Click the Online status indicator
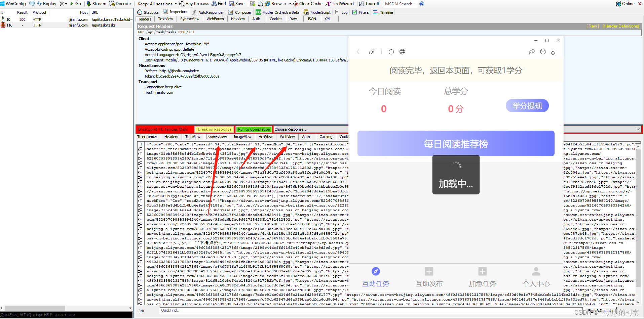Viewport: 644px width, 319px height. pos(625,4)
